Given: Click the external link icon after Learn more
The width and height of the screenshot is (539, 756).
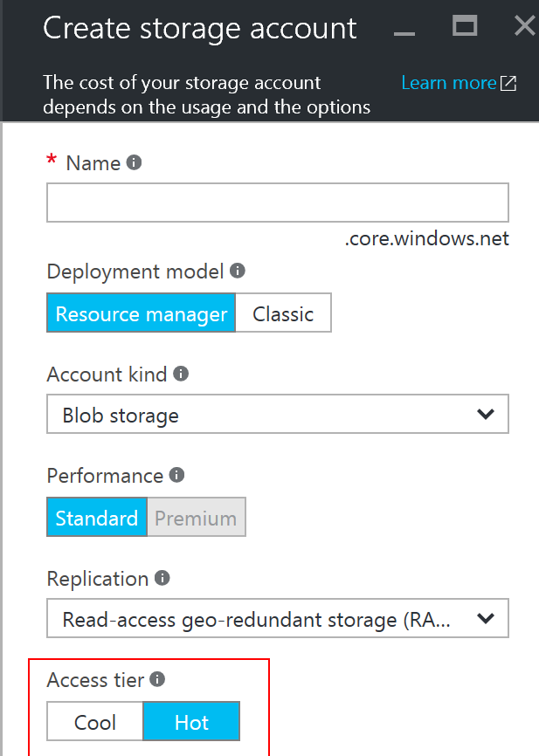Looking at the screenshot, I should tap(508, 84).
